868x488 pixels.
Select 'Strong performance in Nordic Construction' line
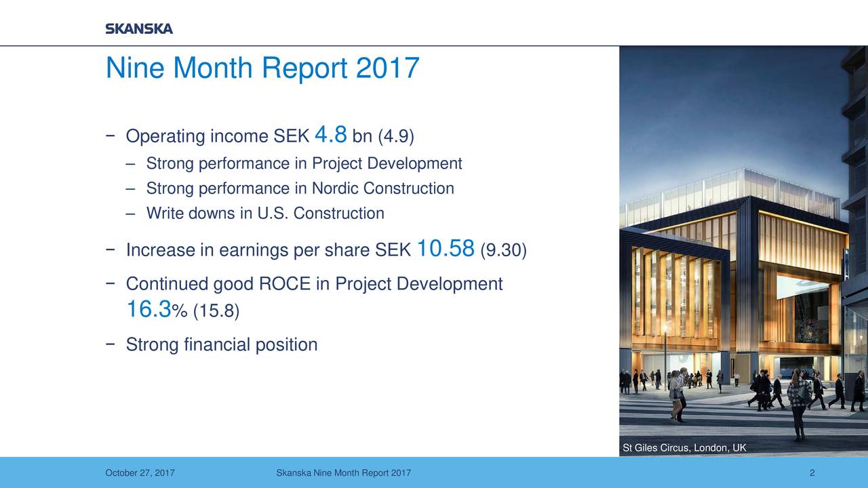click(x=290, y=188)
